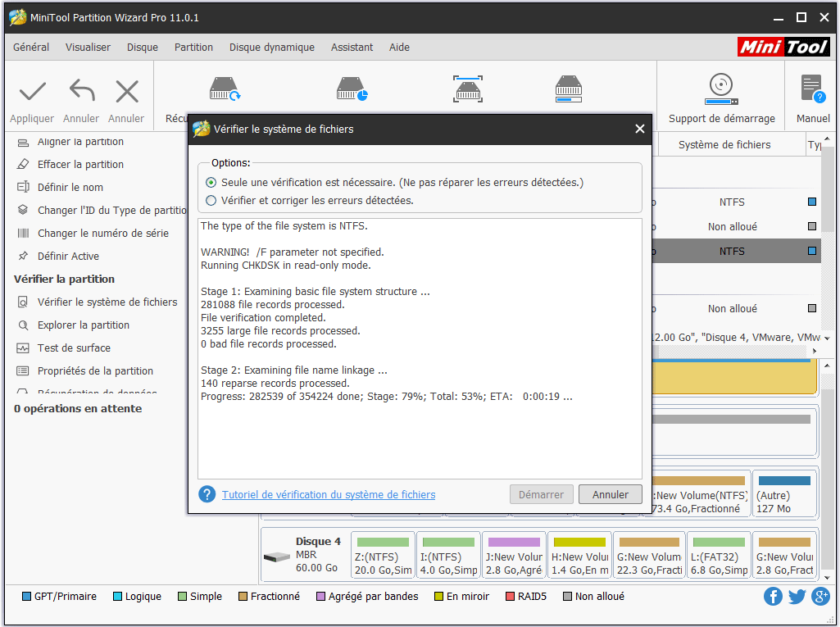Click Propriétés de la partition icon
The height and width of the screenshot is (627, 840).
coord(23,370)
